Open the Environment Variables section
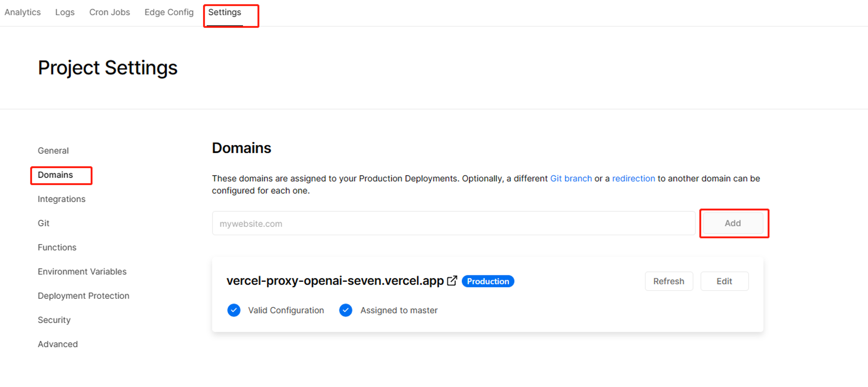The width and height of the screenshot is (868, 387). (82, 271)
